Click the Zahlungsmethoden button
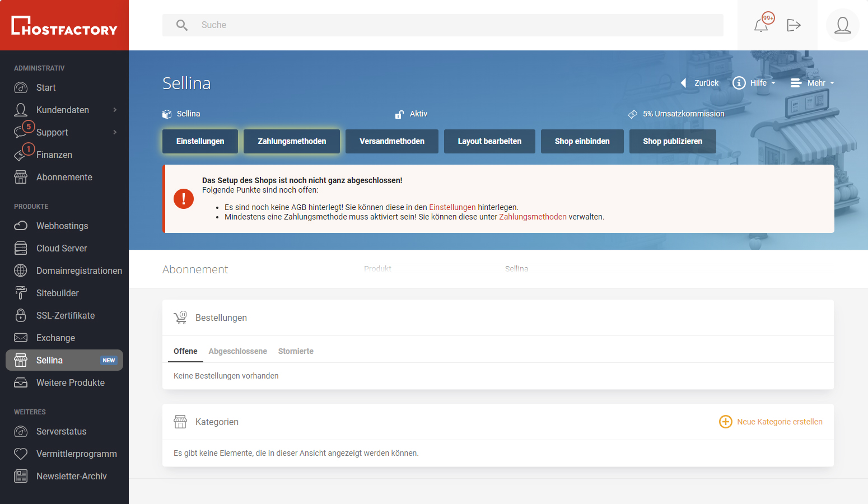Image resolution: width=868 pixels, height=504 pixels. tap(292, 141)
